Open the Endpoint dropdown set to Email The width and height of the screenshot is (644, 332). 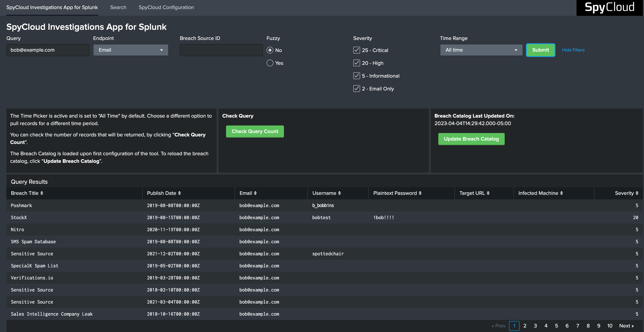[x=131, y=50]
